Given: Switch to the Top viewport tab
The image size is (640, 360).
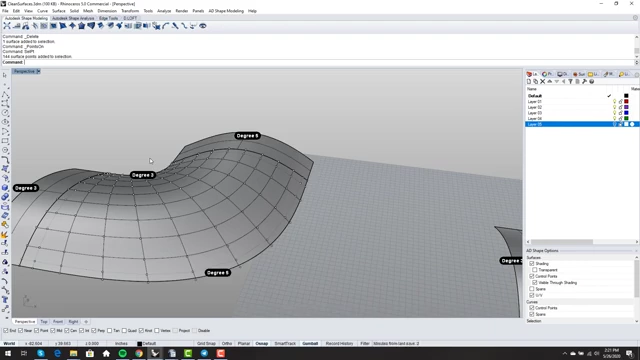Looking at the screenshot, I should (44, 322).
